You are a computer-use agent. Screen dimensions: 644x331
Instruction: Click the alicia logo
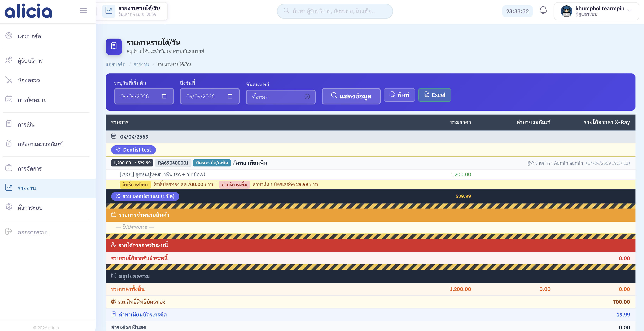tap(28, 11)
